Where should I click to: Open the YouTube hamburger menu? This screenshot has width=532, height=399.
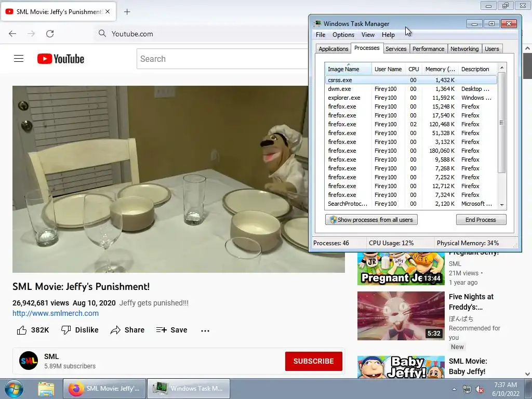tap(19, 59)
